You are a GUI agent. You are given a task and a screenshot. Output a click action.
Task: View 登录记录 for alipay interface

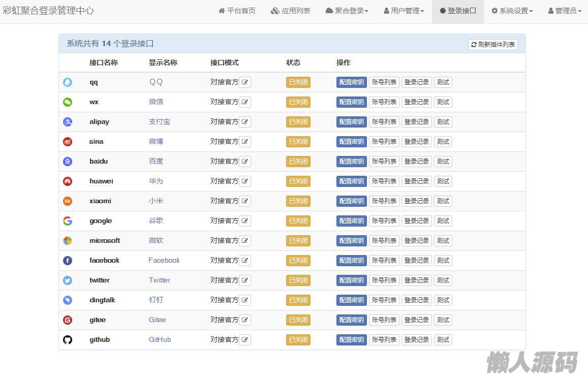coord(416,122)
